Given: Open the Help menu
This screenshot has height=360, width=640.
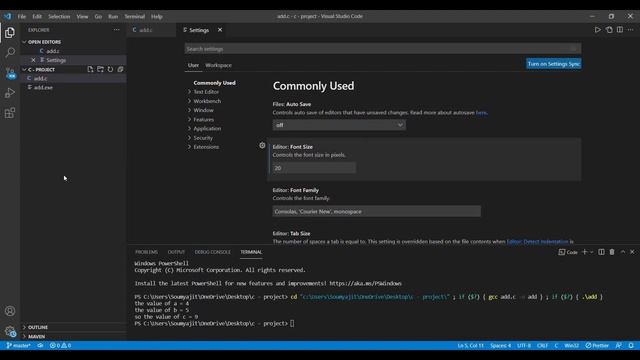Looking at the screenshot, I should tap(157, 16).
